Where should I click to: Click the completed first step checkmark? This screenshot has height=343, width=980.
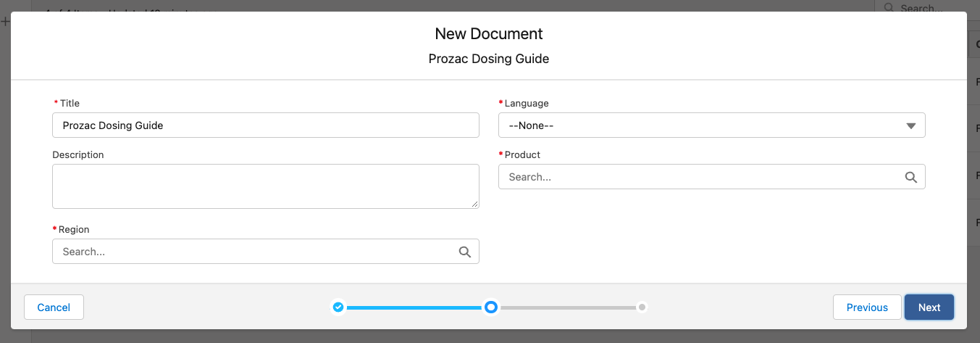click(338, 307)
